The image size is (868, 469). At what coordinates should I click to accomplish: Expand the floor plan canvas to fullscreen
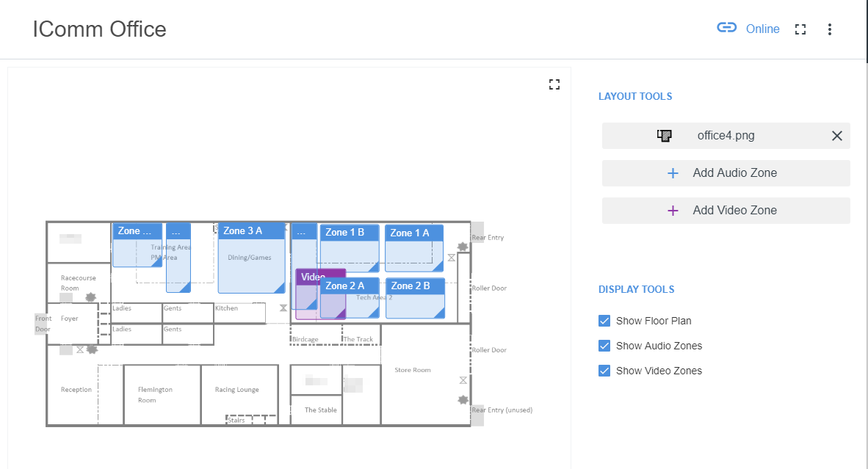tap(554, 84)
